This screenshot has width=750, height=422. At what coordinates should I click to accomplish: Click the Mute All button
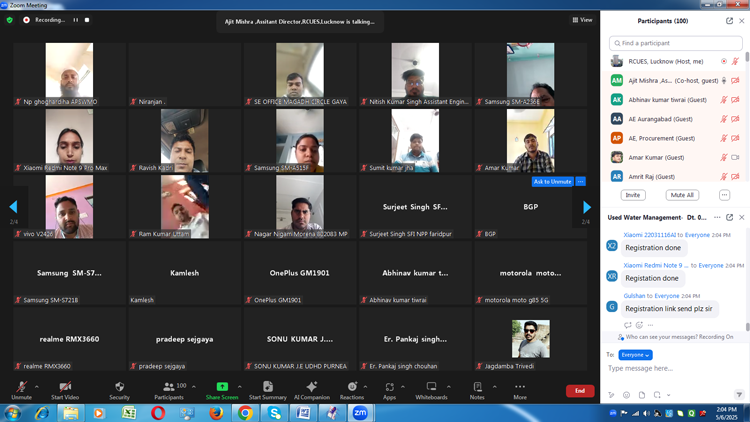click(x=682, y=195)
